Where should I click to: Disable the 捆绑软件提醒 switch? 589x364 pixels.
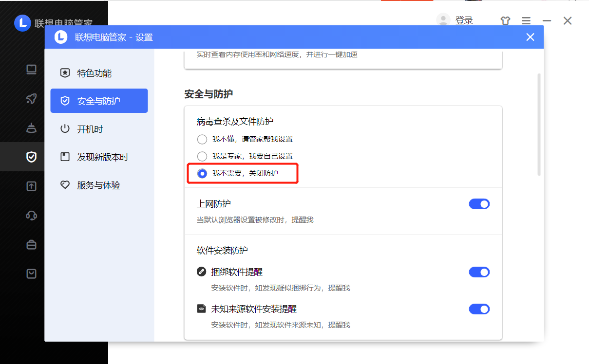pyautogui.click(x=479, y=272)
